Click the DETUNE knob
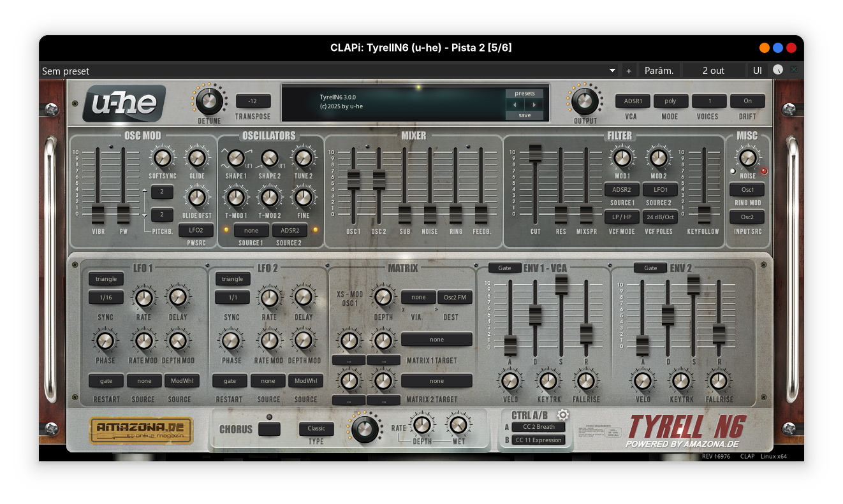Screen dimensions: 843x504 pyautogui.click(x=209, y=101)
